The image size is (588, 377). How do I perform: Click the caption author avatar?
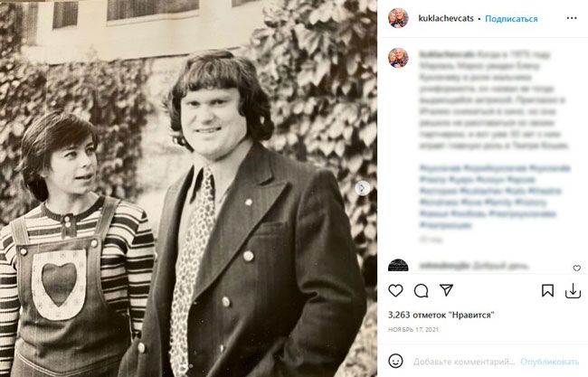point(398,59)
